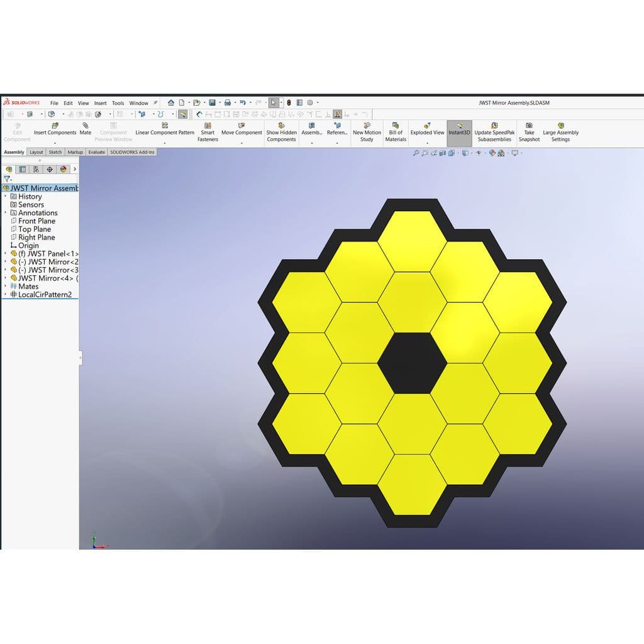Viewport: 644px width, 644px height.
Task: Create a New Motion Study
Action: [367, 132]
